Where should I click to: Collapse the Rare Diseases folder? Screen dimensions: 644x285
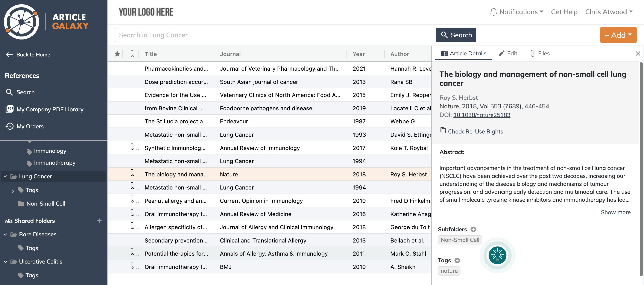pyautogui.click(x=5, y=235)
